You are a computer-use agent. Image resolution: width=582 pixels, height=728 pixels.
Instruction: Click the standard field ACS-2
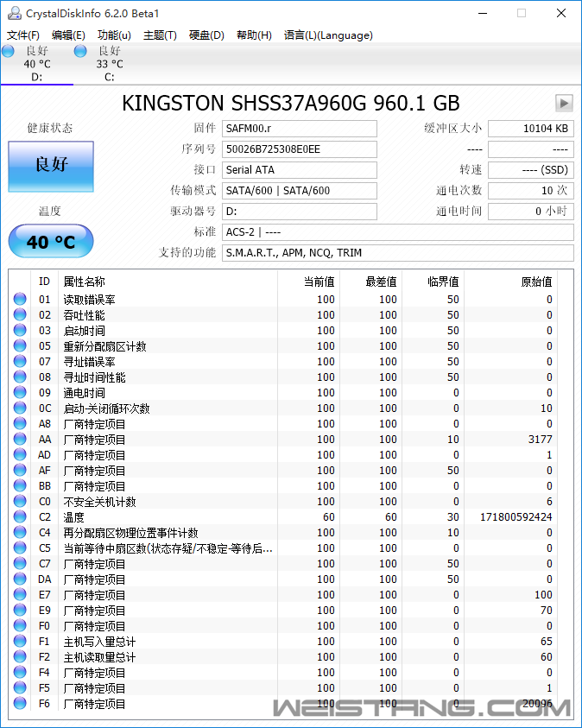click(x=398, y=232)
